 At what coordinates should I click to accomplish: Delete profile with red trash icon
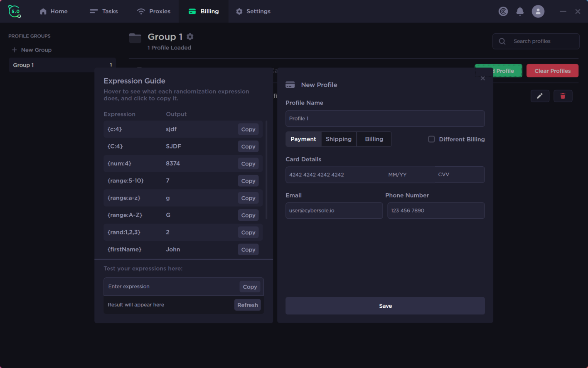tap(563, 96)
